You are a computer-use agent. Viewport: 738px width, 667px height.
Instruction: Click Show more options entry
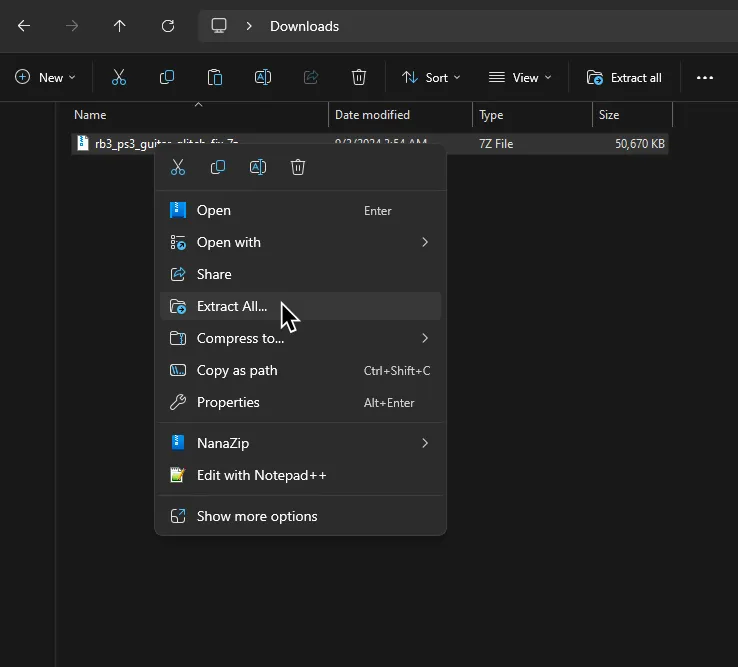tap(257, 516)
